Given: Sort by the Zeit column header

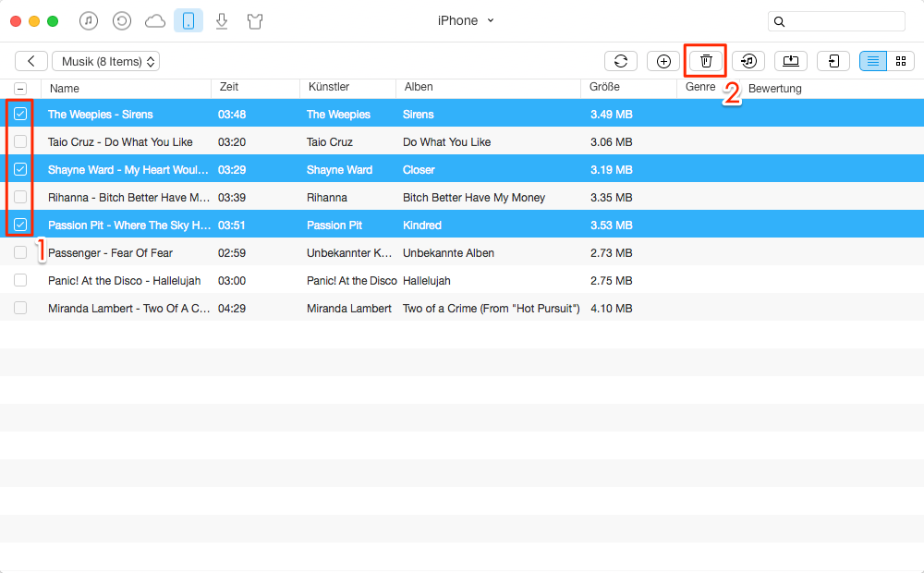Looking at the screenshot, I should click(229, 87).
